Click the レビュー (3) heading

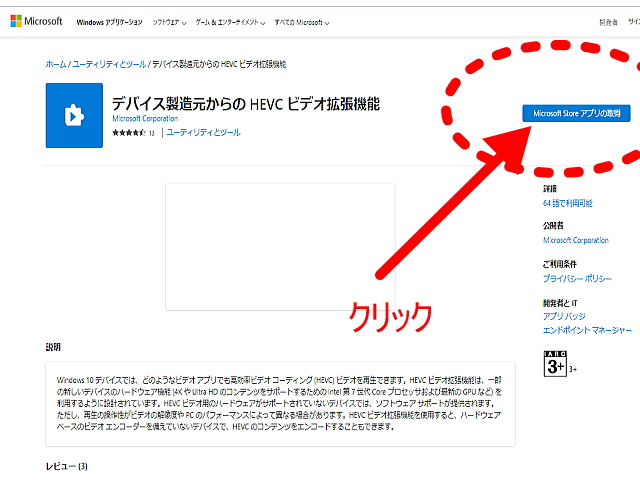(67, 466)
